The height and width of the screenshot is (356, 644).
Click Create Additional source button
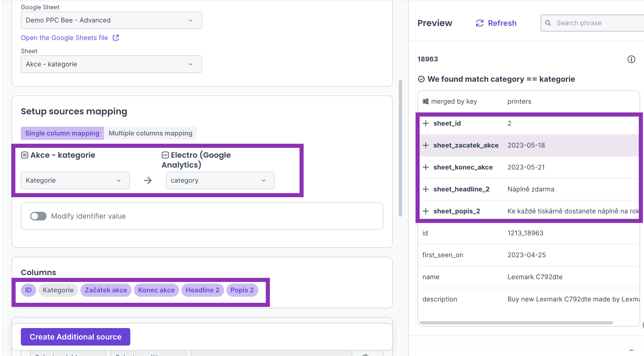pyautogui.click(x=75, y=337)
